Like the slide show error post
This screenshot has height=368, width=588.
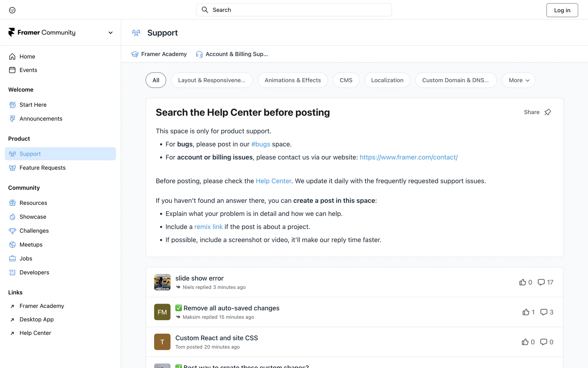[x=522, y=282]
